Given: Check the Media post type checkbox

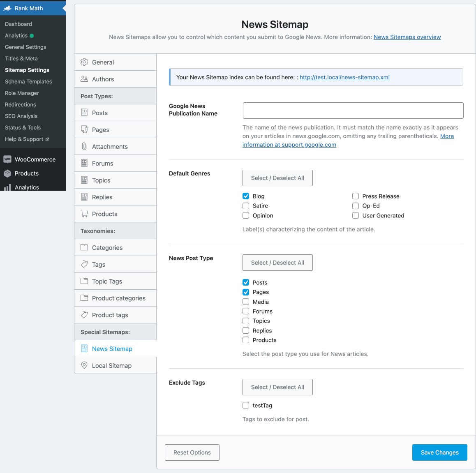Looking at the screenshot, I should click(246, 302).
